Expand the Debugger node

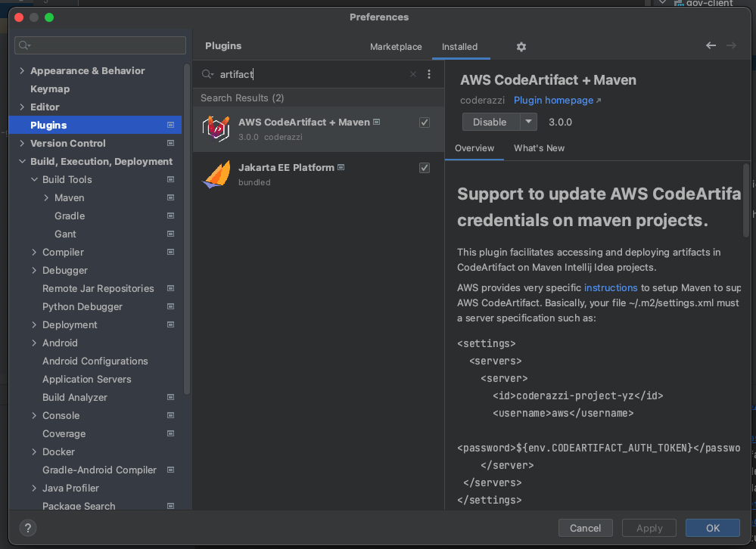pos(34,270)
